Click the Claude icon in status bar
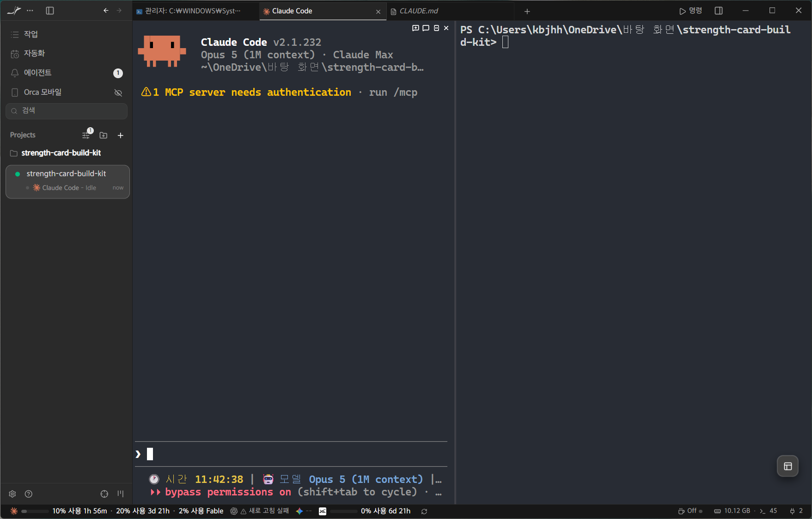The width and height of the screenshot is (812, 519). click(x=14, y=511)
